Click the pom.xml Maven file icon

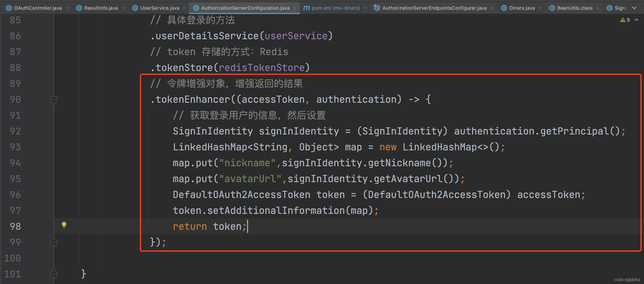[x=306, y=8]
